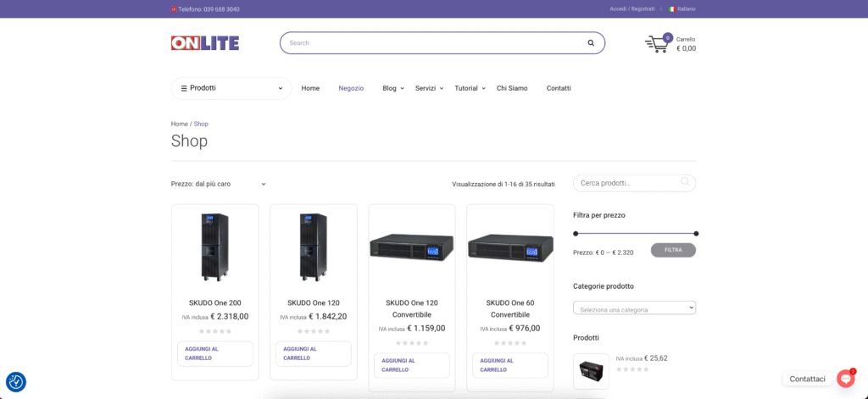The image size is (868, 399).
Task: Click the star rating under SKUDO One 120
Action: 314,331
